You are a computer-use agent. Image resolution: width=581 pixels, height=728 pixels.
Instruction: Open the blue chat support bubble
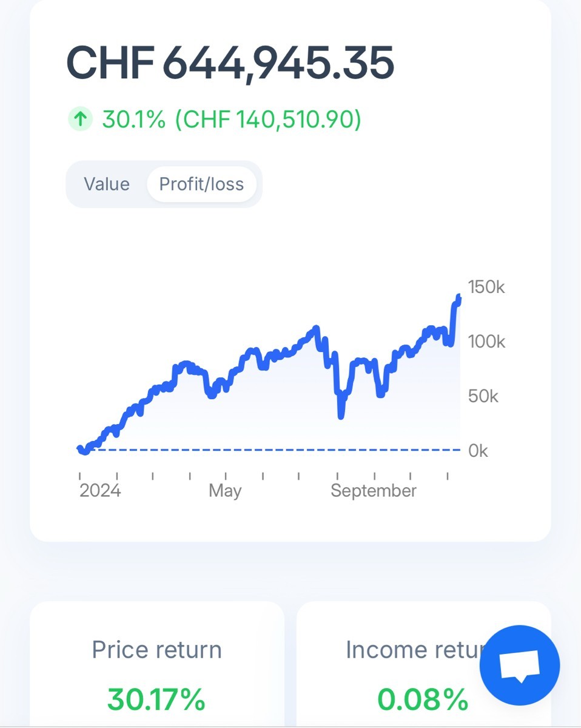coord(519,666)
